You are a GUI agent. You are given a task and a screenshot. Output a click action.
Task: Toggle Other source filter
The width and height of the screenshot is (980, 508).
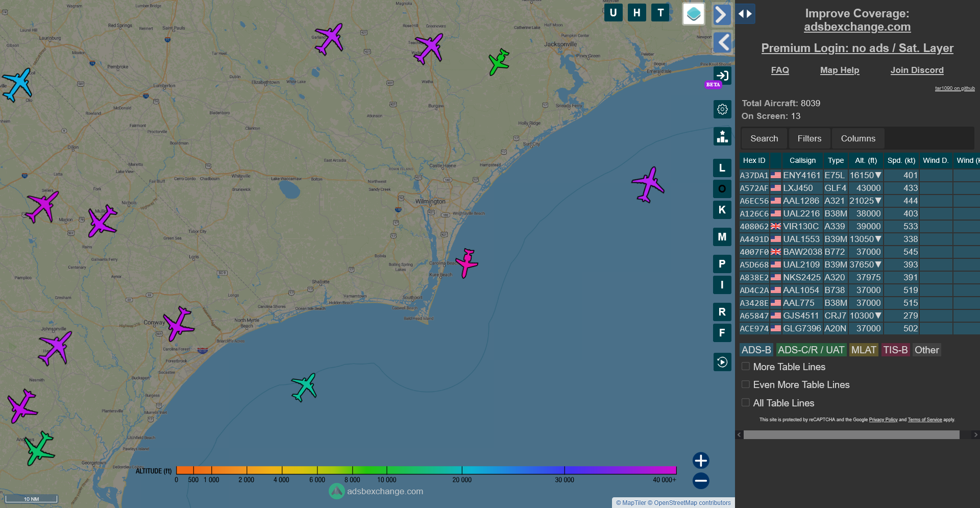click(x=926, y=350)
